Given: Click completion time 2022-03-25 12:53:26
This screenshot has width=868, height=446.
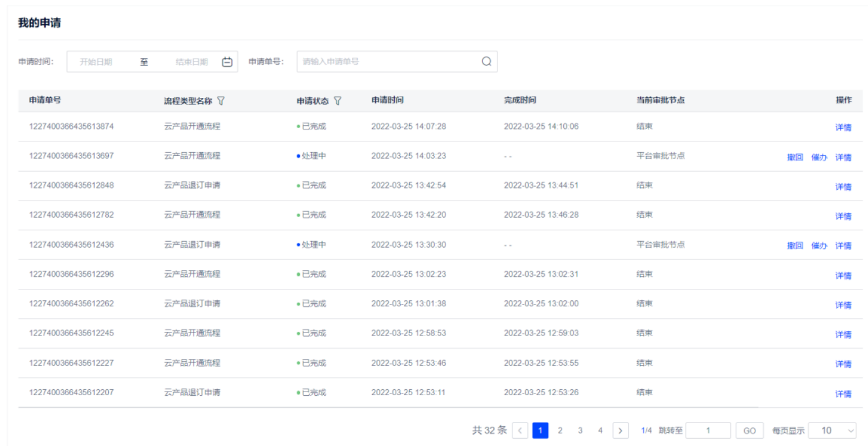Looking at the screenshot, I should click(541, 392).
